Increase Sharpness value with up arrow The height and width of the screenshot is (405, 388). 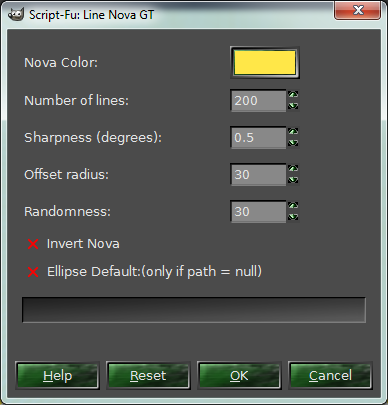tap(293, 132)
